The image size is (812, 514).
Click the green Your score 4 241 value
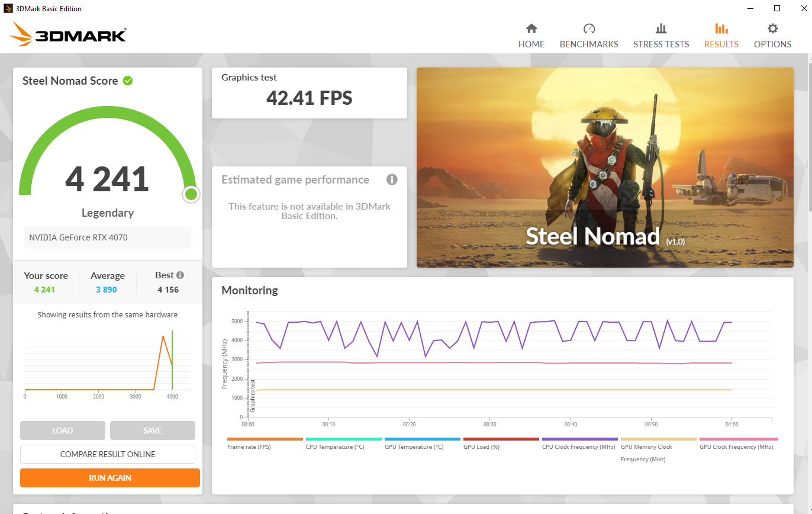coord(44,290)
